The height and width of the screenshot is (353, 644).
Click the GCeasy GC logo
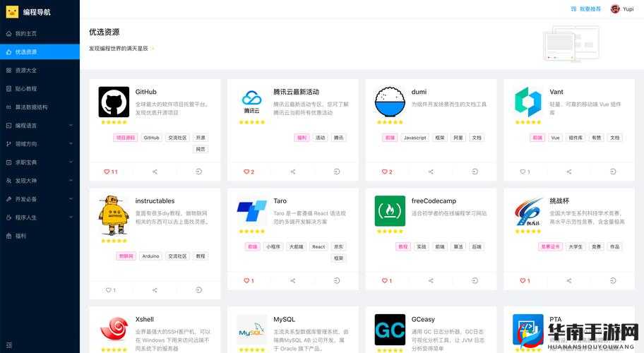tap(390, 330)
